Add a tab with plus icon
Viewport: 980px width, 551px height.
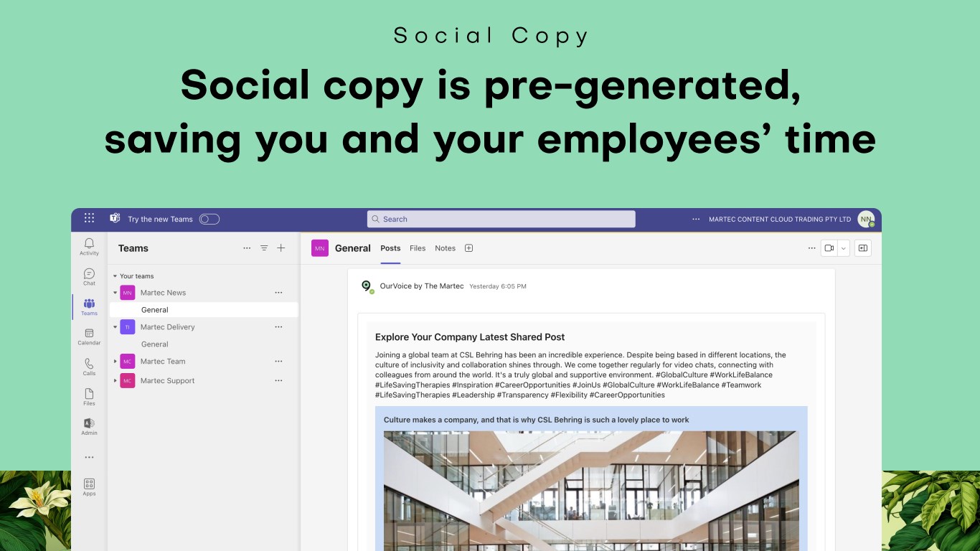pos(468,248)
